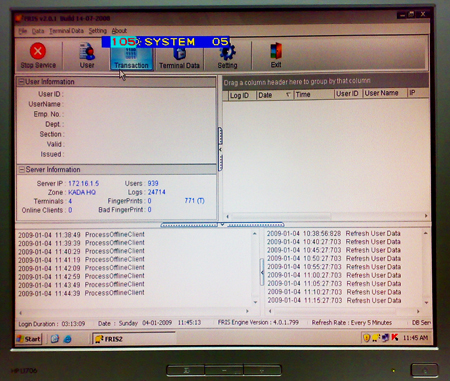Collapse the User Information panel
450x381 pixels.
(21, 82)
